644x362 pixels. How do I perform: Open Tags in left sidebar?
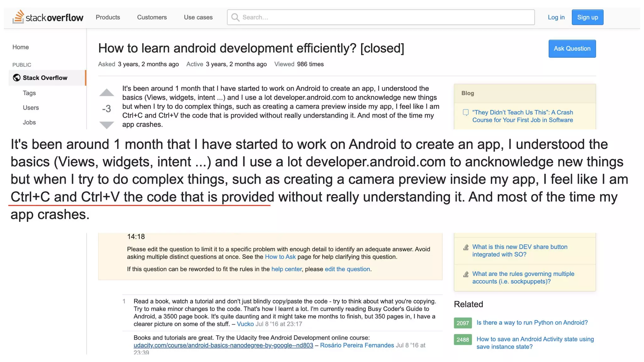coord(29,93)
